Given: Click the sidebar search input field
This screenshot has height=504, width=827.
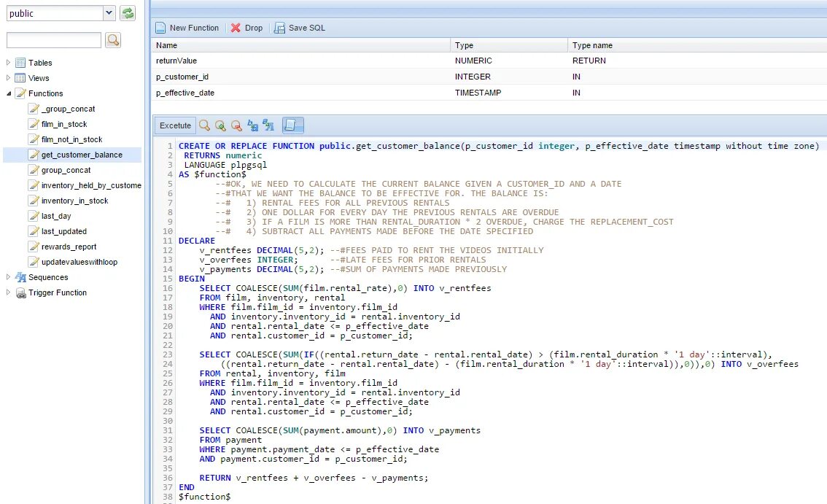Looking at the screenshot, I should pyautogui.click(x=54, y=40).
